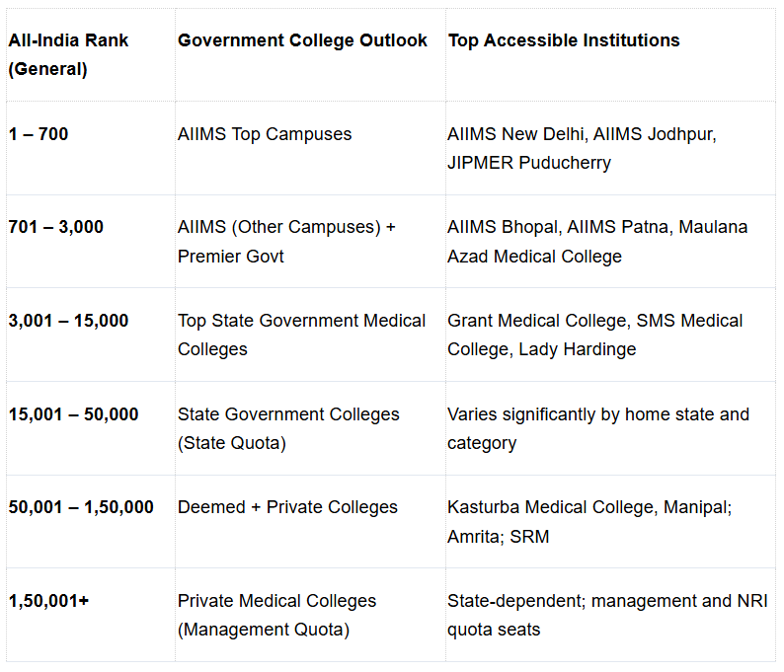Click the "Government College Outlook" column header
The height and width of the screenshot is (672, 784).
pos(302,40)
